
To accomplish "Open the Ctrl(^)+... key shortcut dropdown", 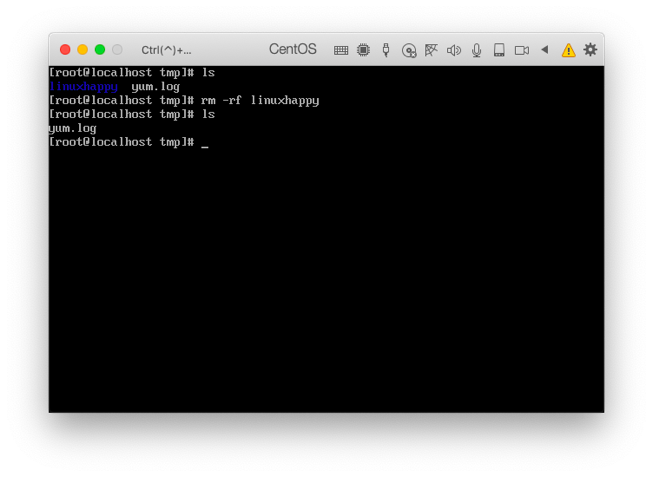I will click(166, 50).
